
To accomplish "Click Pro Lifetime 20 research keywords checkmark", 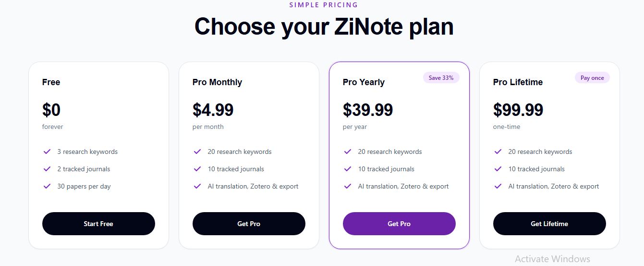I will click(x=498, y=152).
